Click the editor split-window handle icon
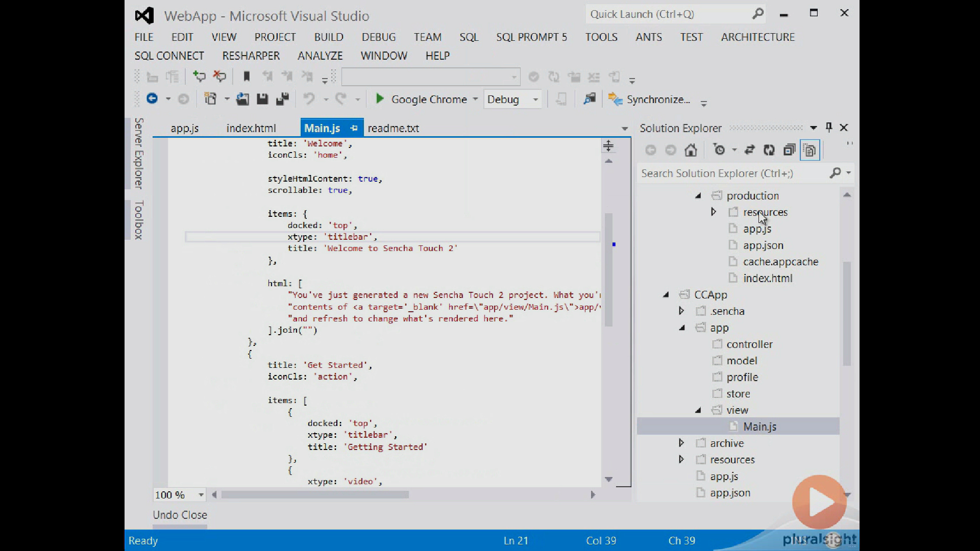Viewport: 980px width, 551px height. click(x=608, y=146)
